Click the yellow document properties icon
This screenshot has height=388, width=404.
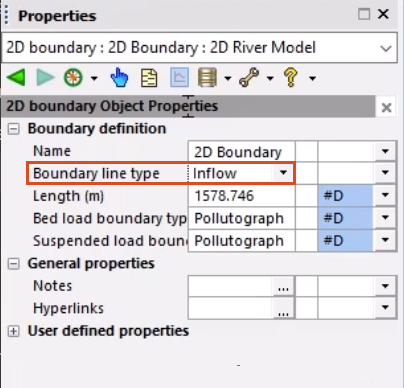[x=149, y=78]
